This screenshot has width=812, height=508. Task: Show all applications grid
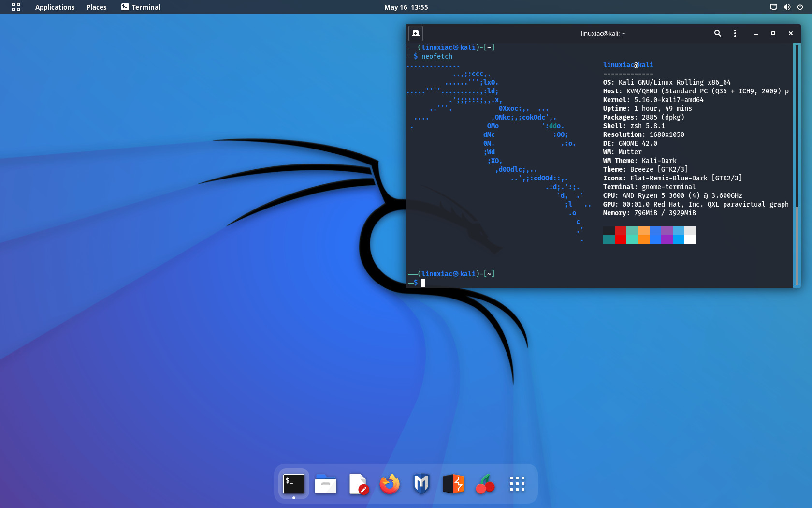(517, 484)
